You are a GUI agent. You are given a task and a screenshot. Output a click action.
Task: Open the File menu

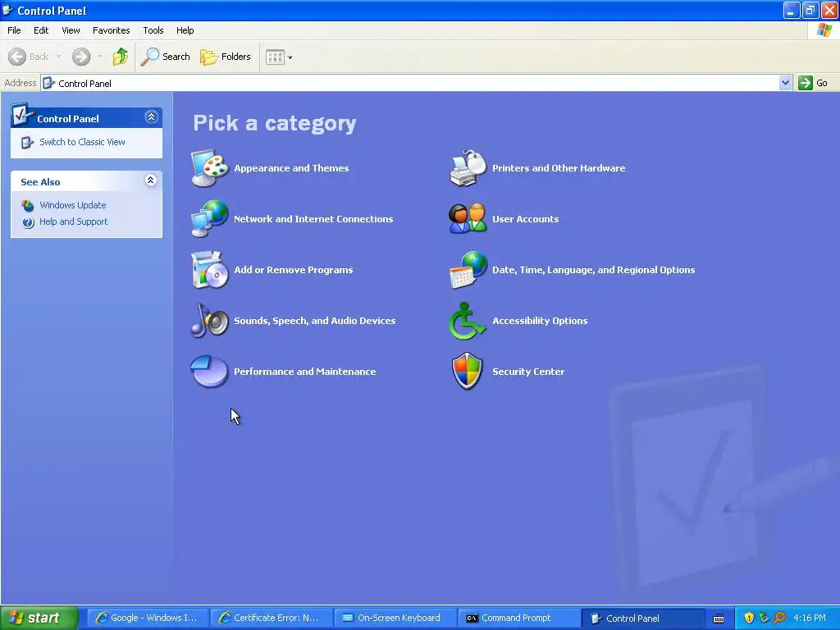pos(14,30)
